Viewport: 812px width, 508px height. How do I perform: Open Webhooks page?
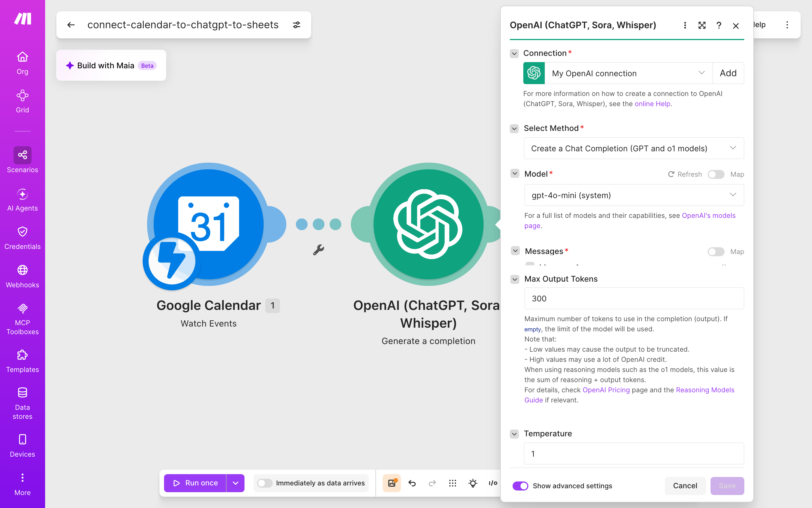pyautogui.click(x=23, y=276)
